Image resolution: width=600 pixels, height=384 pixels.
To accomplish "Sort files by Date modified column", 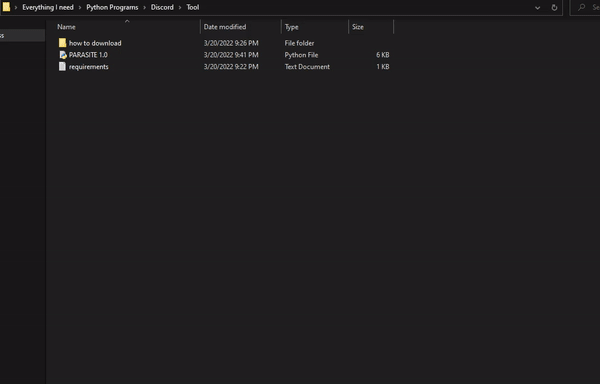I will [225, 27].
